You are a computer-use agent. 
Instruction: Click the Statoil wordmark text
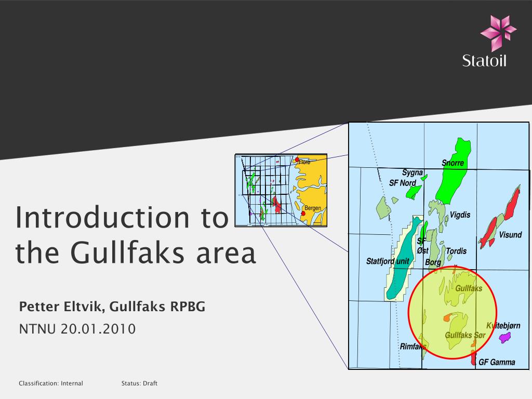[484, 61]
